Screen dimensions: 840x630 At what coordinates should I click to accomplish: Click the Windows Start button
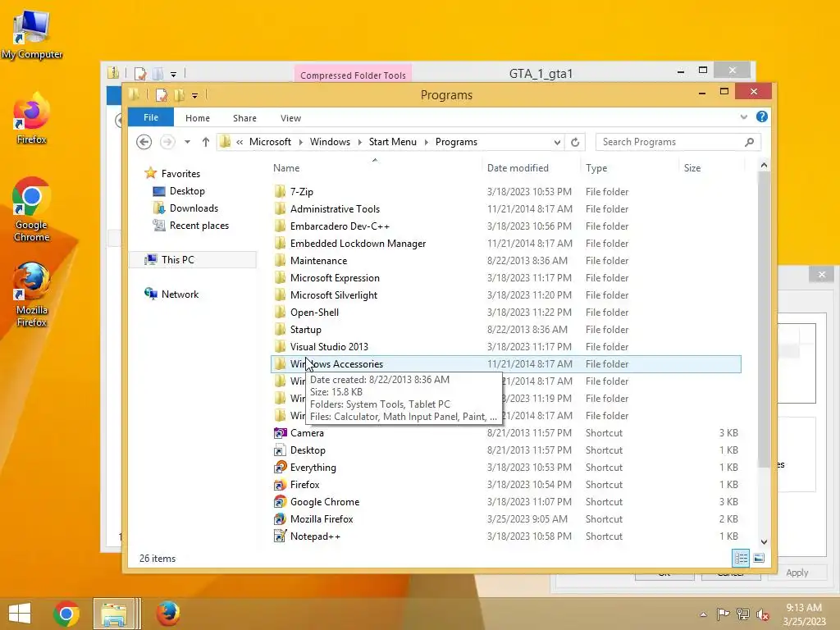[x=20, y=614]
